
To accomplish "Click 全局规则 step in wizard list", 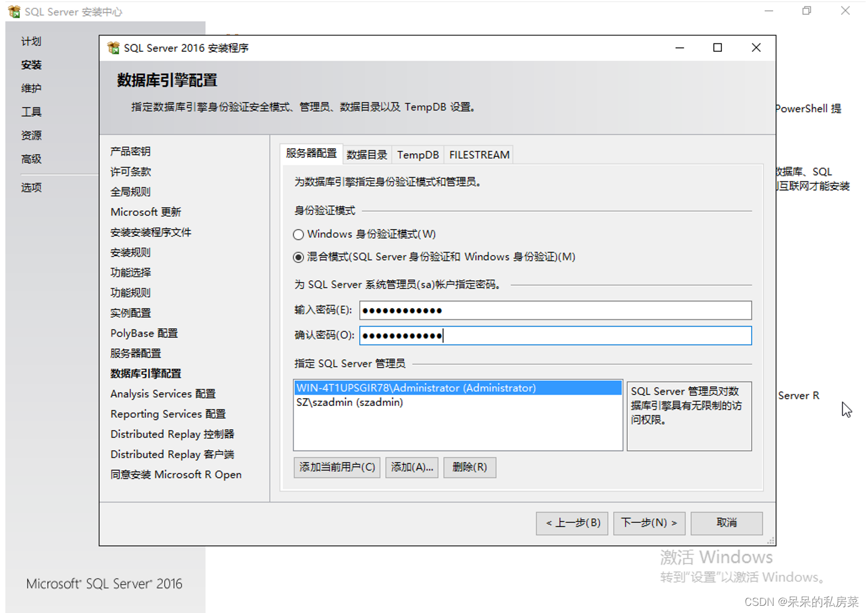I will click(130, 192).
